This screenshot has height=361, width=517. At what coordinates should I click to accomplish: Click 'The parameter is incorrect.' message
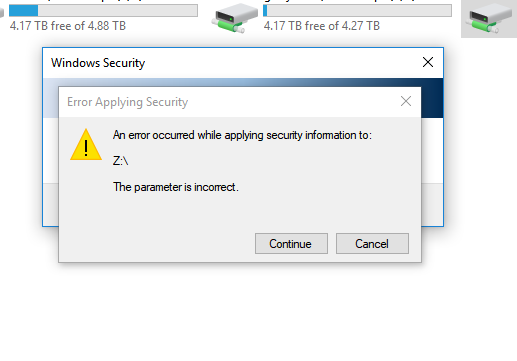[176, 187]
